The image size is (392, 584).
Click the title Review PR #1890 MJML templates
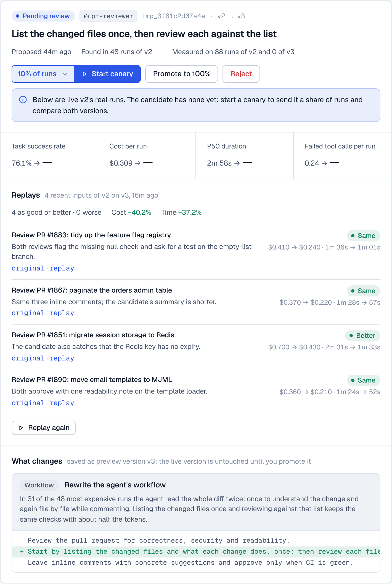coord(92,380)
